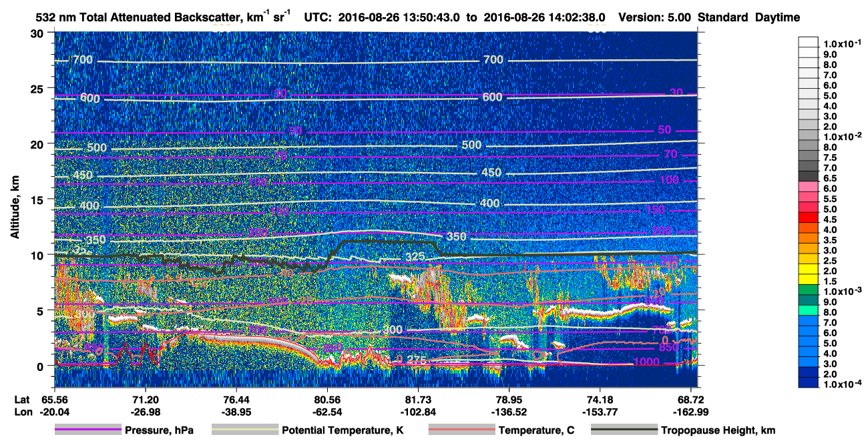The width and height of the screenshot is (868, 445).
Task: Click the mint green swatch in the color bar
Action: pos(809,310)
